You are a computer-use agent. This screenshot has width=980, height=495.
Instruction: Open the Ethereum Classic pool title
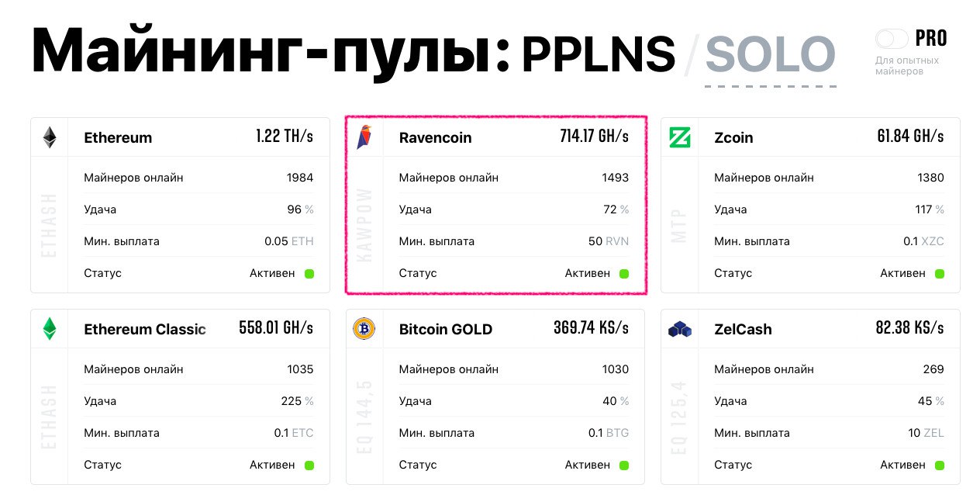coord(144,330)
